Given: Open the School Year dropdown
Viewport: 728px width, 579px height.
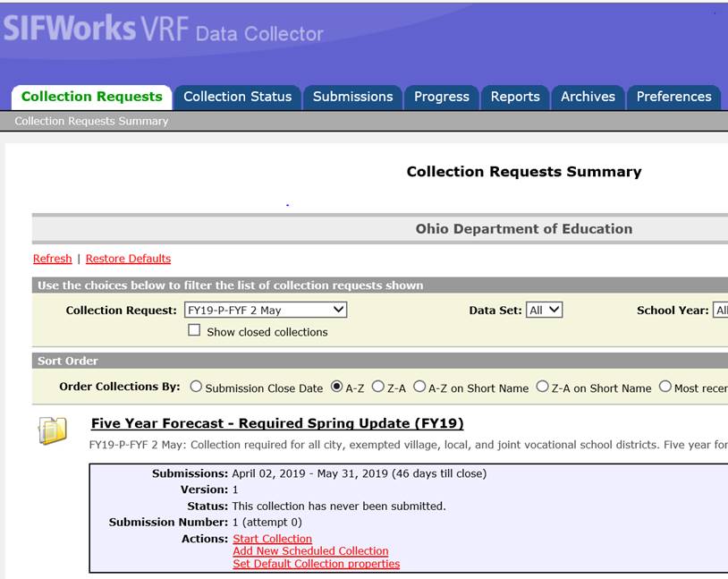Looking at the screenshot, I should [x=719, y=311].
